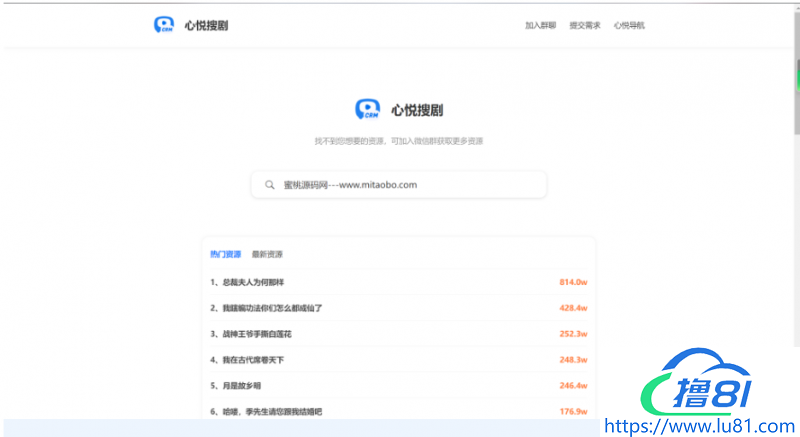Open the 加入群聊 nav link
This screenshot has width=800, height=437.
(540, 25)
